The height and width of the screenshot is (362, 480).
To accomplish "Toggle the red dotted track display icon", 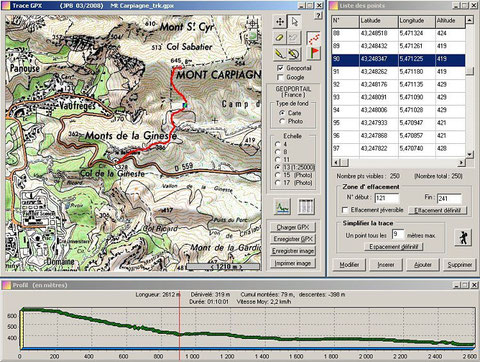I will point(313,38).
